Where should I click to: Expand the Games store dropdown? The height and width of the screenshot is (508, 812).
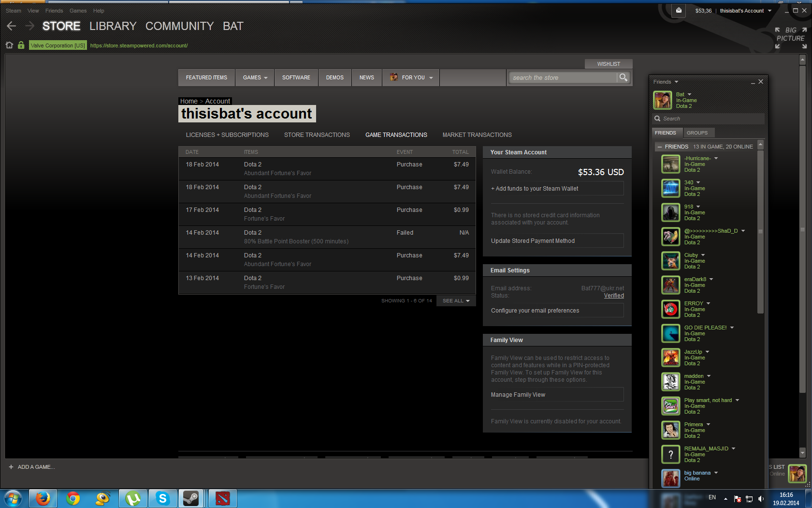tap(255, 77)
